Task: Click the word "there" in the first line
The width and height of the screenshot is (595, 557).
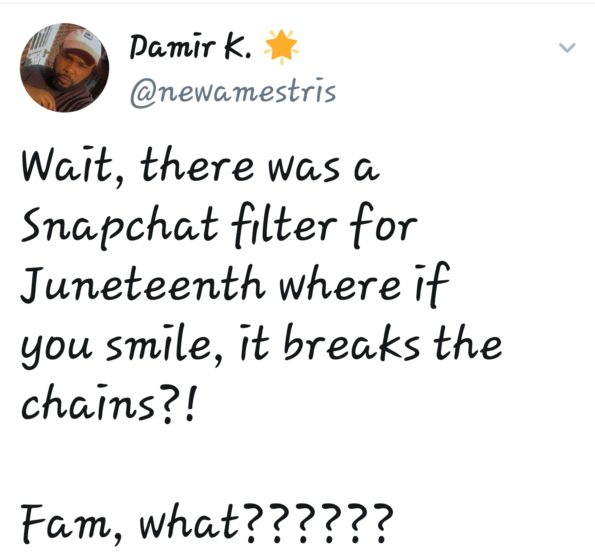Action: (x=197, y=165)
